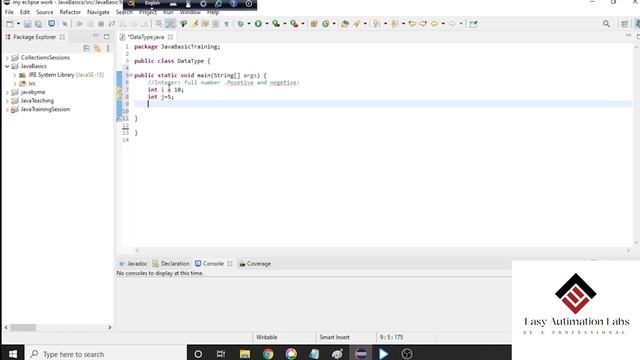Image resolution: width=640 pixels, height=360 pixels.
Task: Toggle Show Whitespace Characters button
Action: 227,24
